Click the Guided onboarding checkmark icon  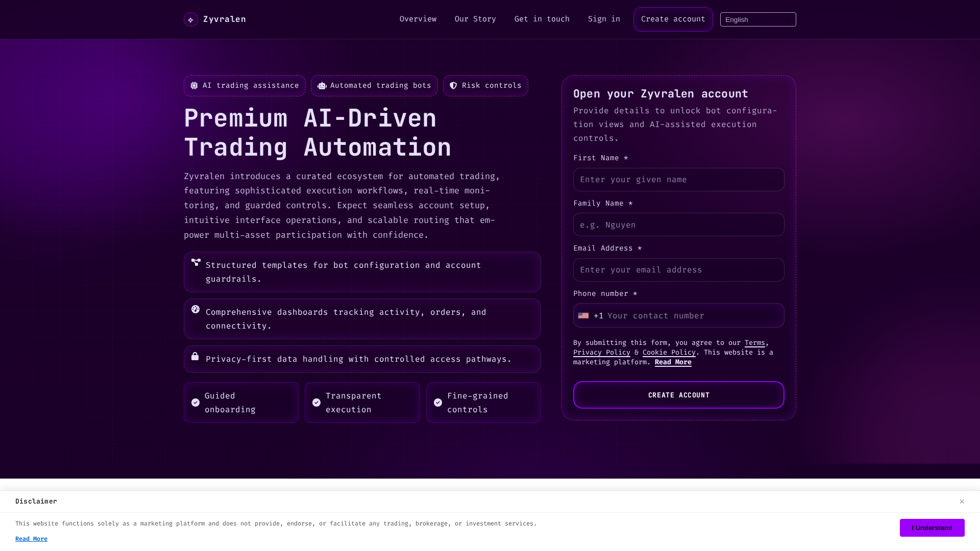tap(195, 403)
